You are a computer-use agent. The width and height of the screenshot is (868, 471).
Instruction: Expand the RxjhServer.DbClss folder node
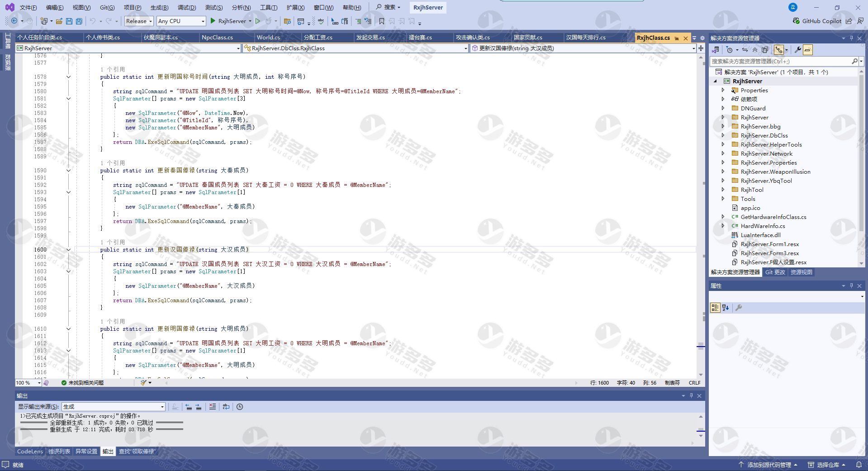(723, 135)
